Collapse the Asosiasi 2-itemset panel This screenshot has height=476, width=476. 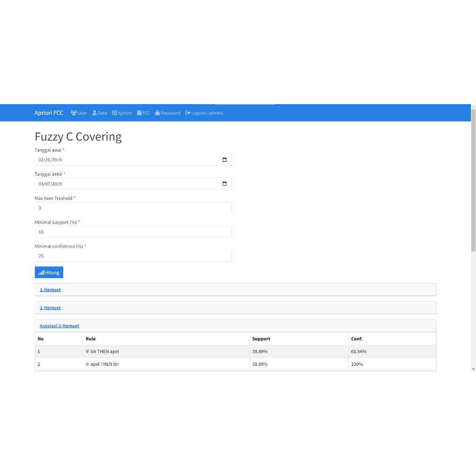pyautogui.click(x=59, y=326)
